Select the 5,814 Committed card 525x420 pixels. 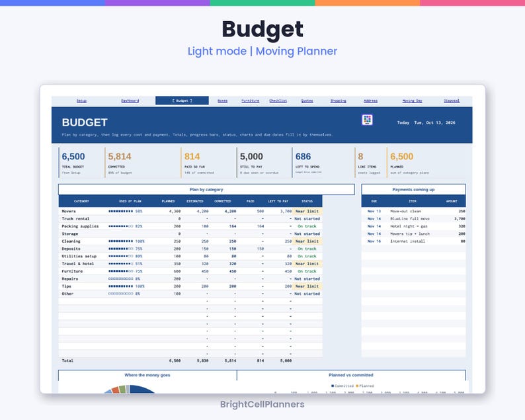(143, 163)
